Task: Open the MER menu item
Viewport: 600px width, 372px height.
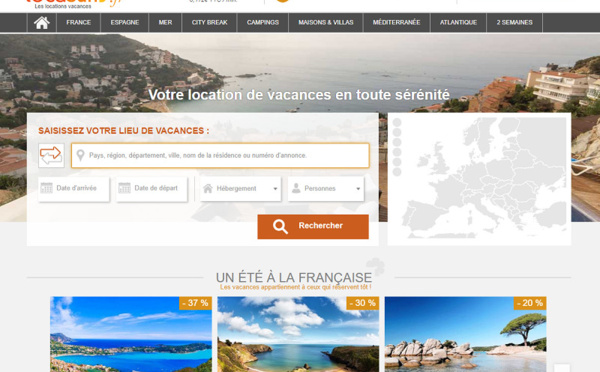Action: (165, 23)
